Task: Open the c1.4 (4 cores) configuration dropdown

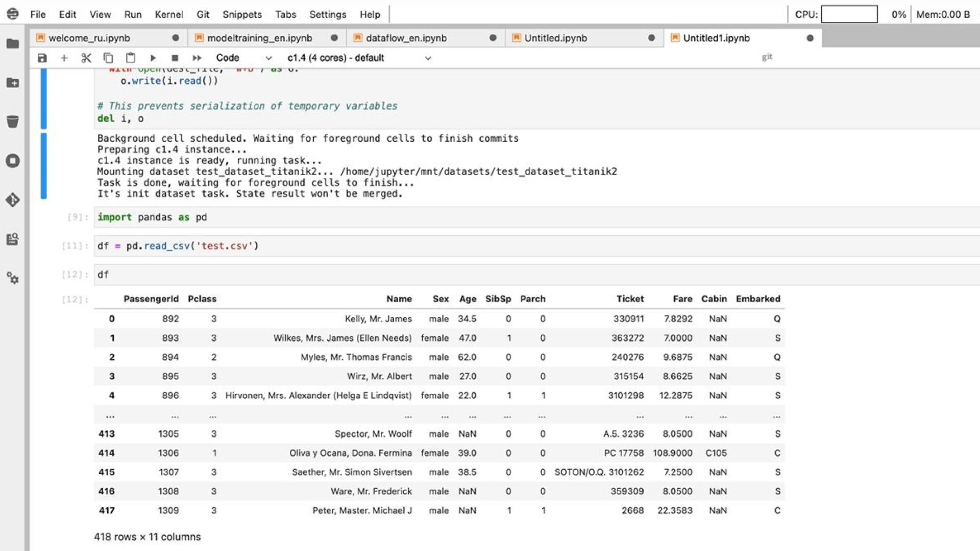Action: click(x=359, y=58)
